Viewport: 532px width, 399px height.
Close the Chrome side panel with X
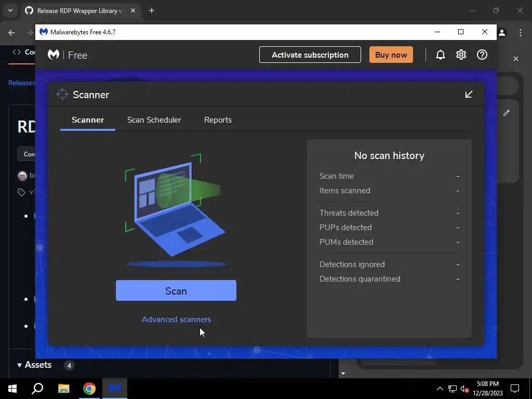point(516,59)
